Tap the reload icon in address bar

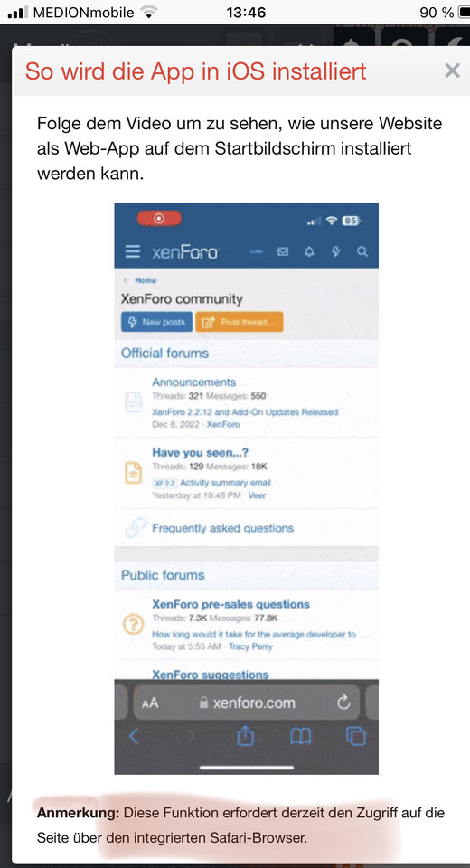pos(343,703)
